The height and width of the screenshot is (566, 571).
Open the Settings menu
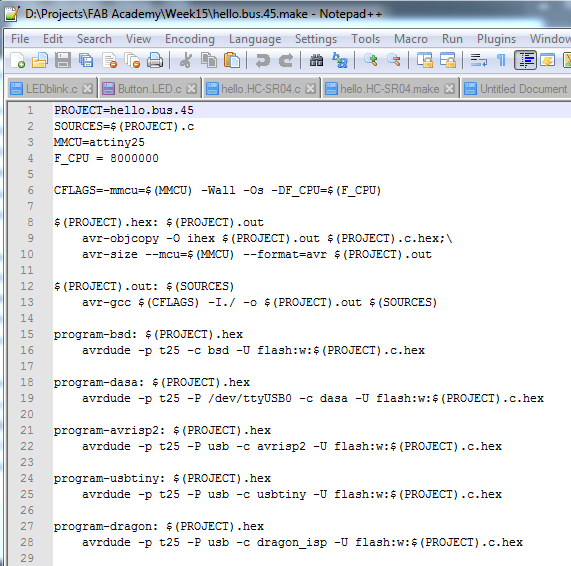[x=316, y=39]
